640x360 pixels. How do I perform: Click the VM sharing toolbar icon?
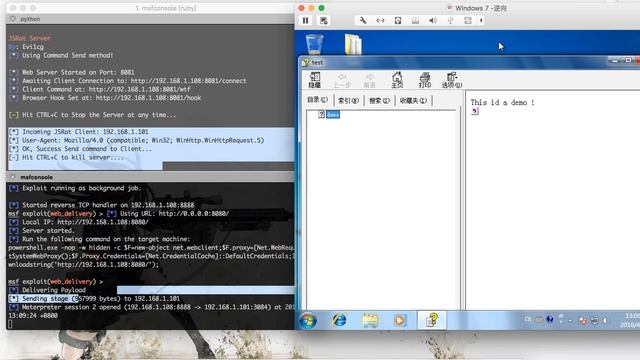468,20
